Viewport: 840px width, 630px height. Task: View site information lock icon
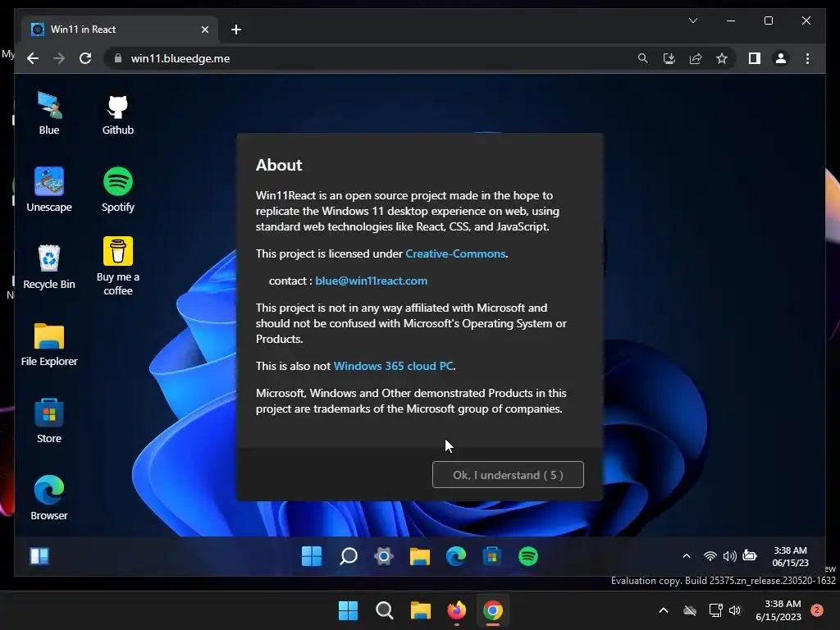pyautogui.click(x=118, y=58)
